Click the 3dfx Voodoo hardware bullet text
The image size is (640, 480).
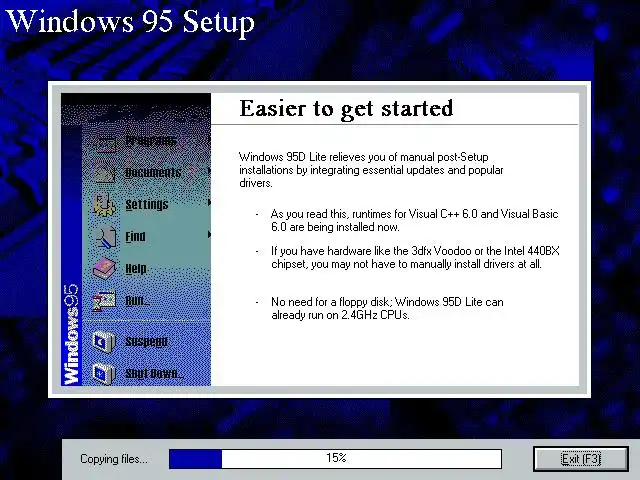coord(415,257)
